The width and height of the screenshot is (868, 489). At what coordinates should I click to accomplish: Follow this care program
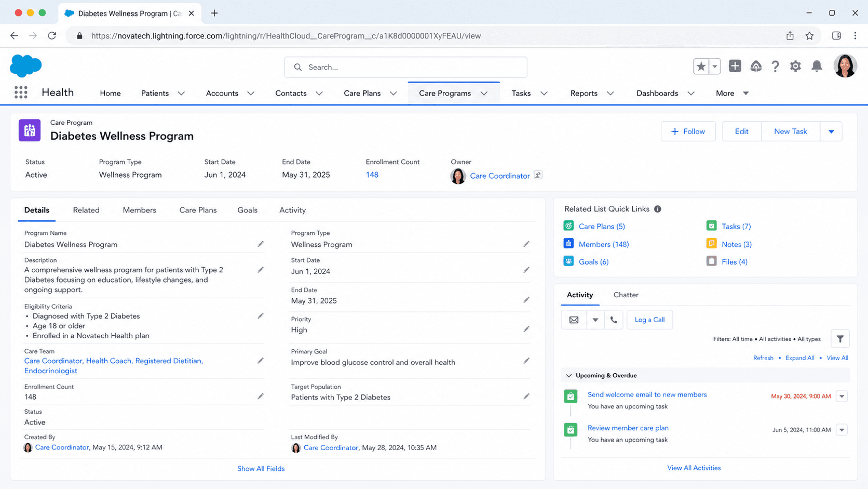pos(688,131)
